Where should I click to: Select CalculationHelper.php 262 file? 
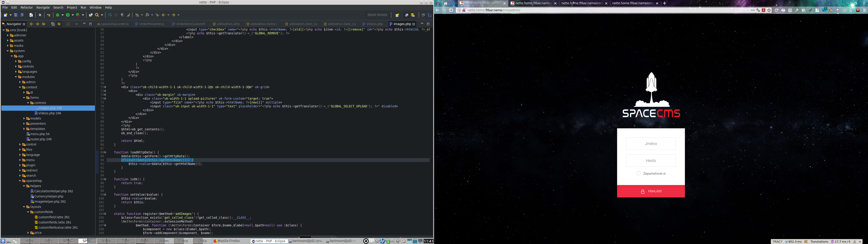point(54,191)
